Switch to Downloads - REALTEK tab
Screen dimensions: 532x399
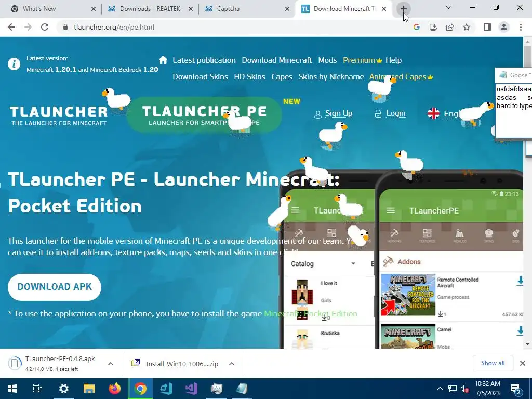(150, 9)
